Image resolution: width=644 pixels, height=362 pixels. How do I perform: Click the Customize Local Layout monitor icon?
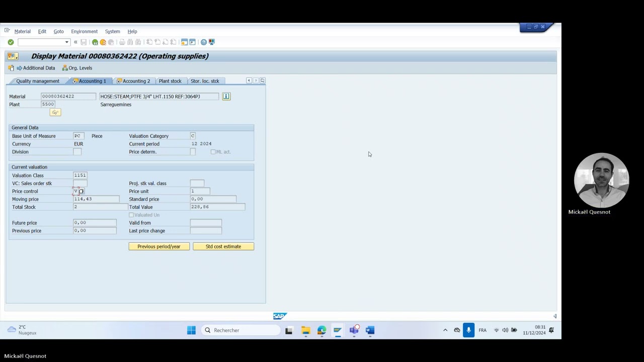click(x=212, y=42)
